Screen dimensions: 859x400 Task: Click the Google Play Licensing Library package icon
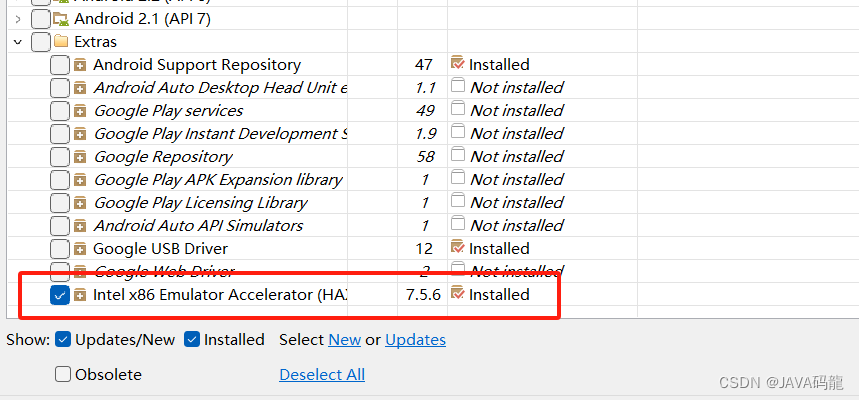80,203
